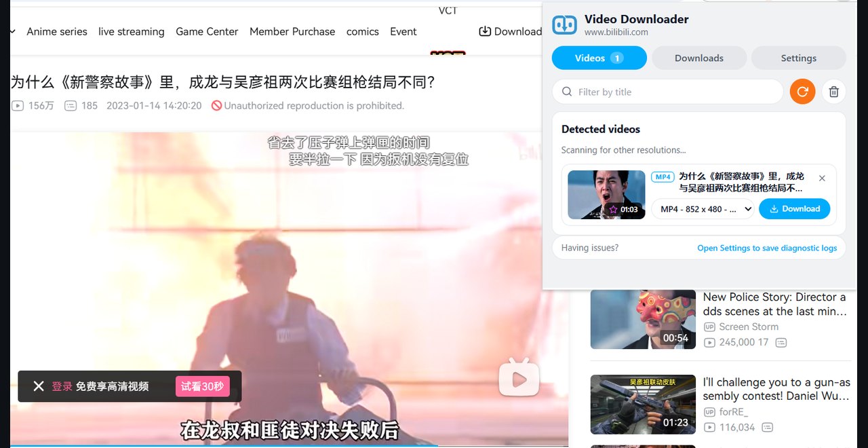The width and height of the screenshot is (868, 448).
Task: Click the Videos tab count badge 1
Action: tap(617, 58)
